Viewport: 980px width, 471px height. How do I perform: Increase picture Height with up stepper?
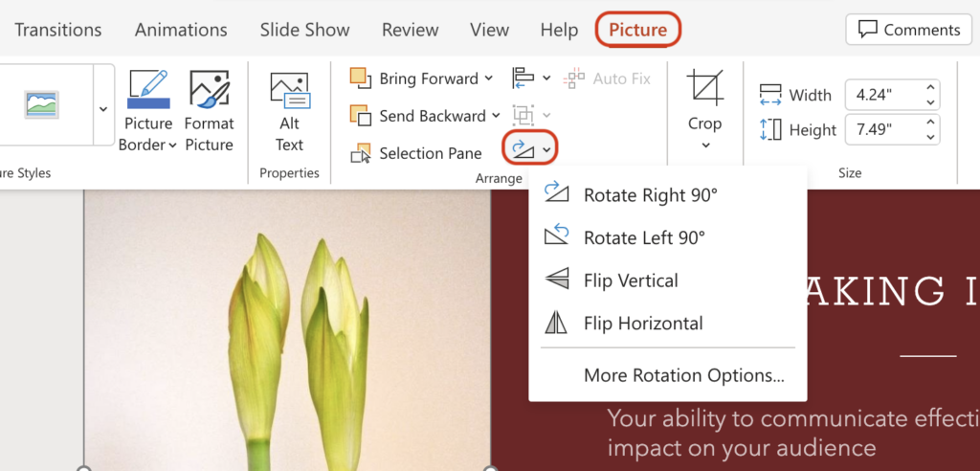(x=930, y=123)
